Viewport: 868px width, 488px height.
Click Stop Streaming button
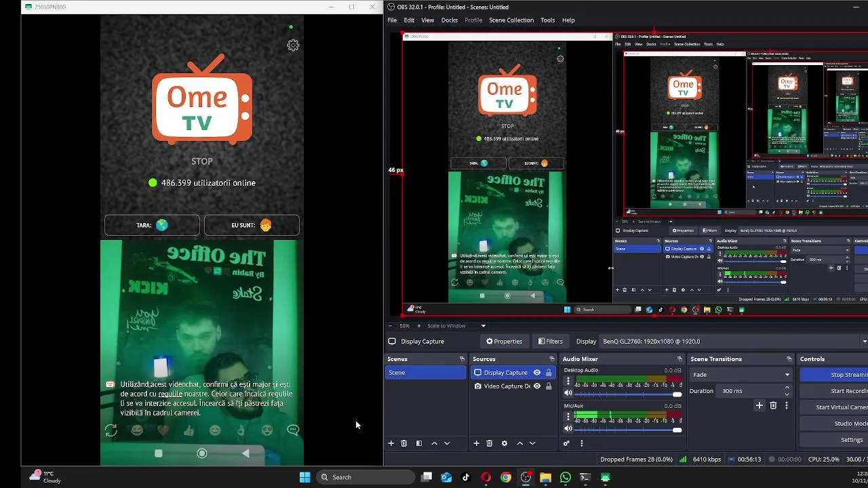pos(834,374)
